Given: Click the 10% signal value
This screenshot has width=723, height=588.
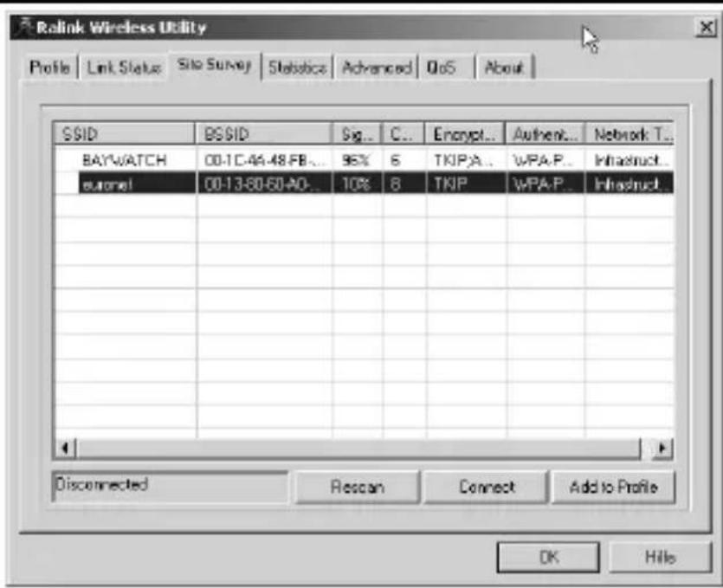Looking at the screenshot, I should [x=356, y=184].
